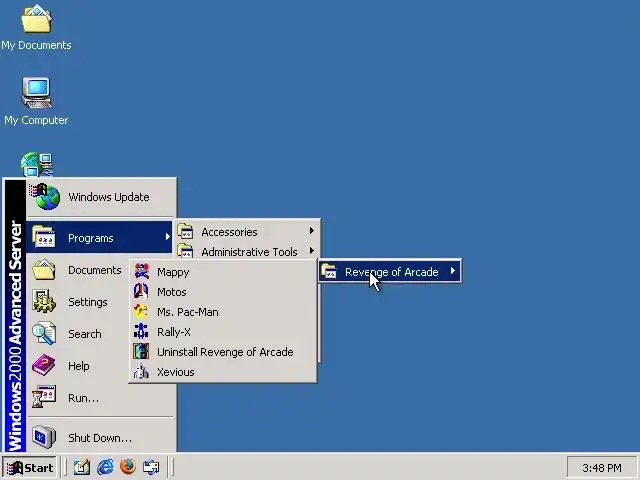640x480 pixels.
Task: Open the Settings menu entry
Action: pyautogui.click(x=78, y=302)
